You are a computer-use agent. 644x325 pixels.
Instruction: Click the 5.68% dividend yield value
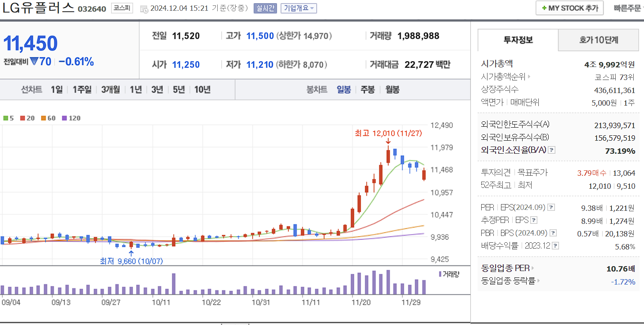(x=625, y=246)
